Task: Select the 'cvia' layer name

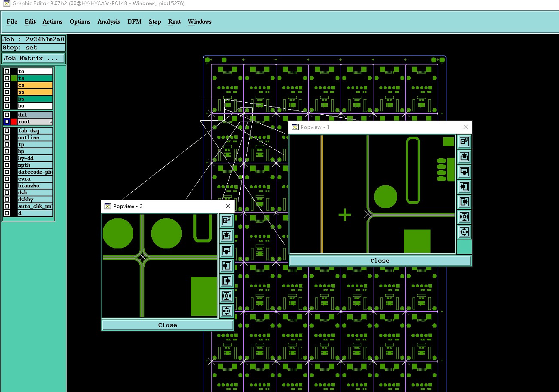Action: click(35, 179)
